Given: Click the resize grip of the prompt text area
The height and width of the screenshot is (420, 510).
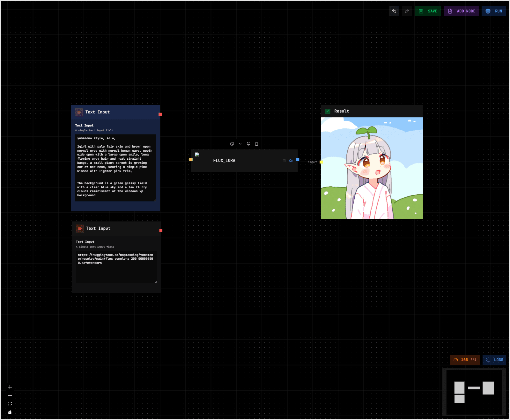Looking at the screenshot, I should pyautogui.click(x=155, y=200).
